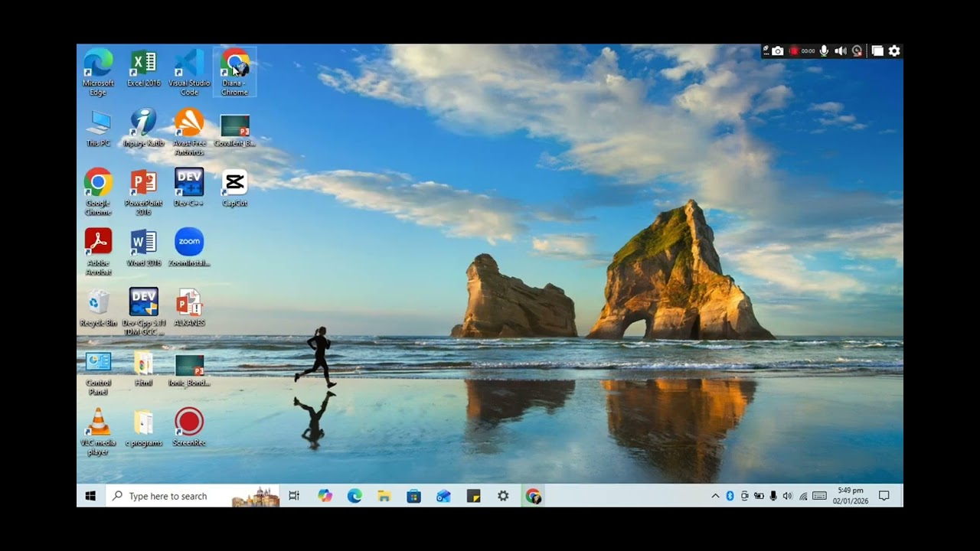Click the microphone tray icon

pyautogui.click(x=773, y=496)
